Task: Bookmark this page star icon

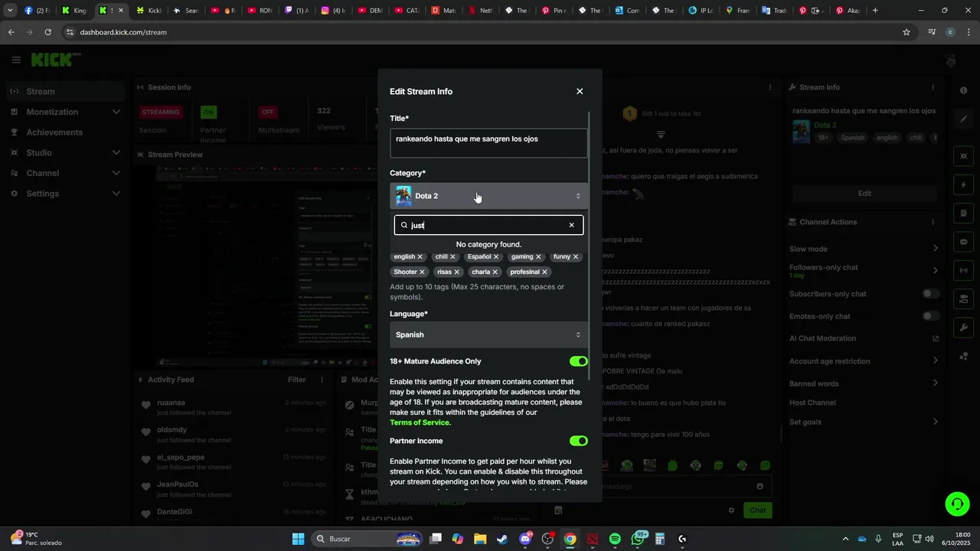Action: pos(906,32)
